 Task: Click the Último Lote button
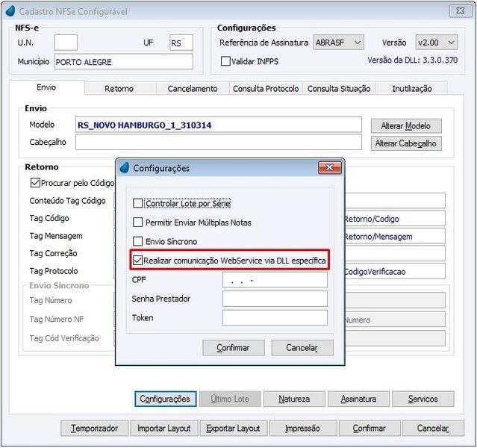pos(230,399)
